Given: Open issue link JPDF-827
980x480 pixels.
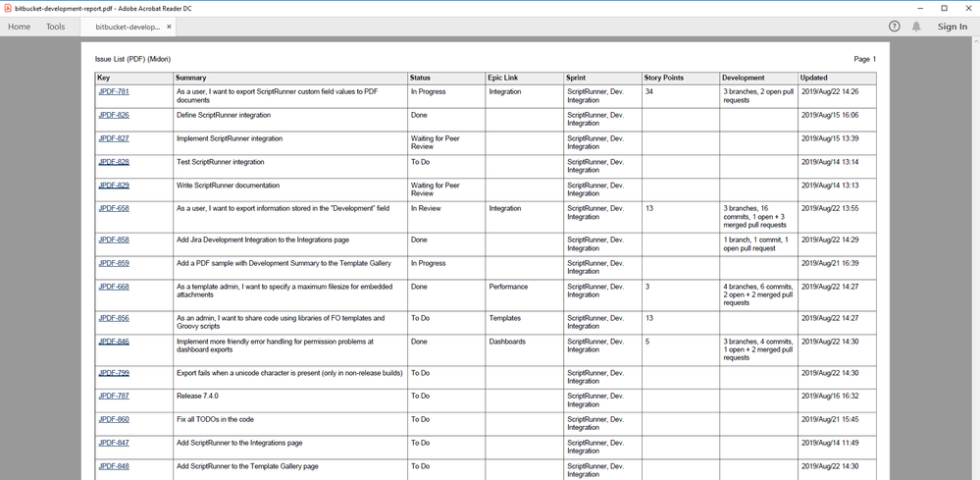Looking at the screenshot, I should click(114, 138).
